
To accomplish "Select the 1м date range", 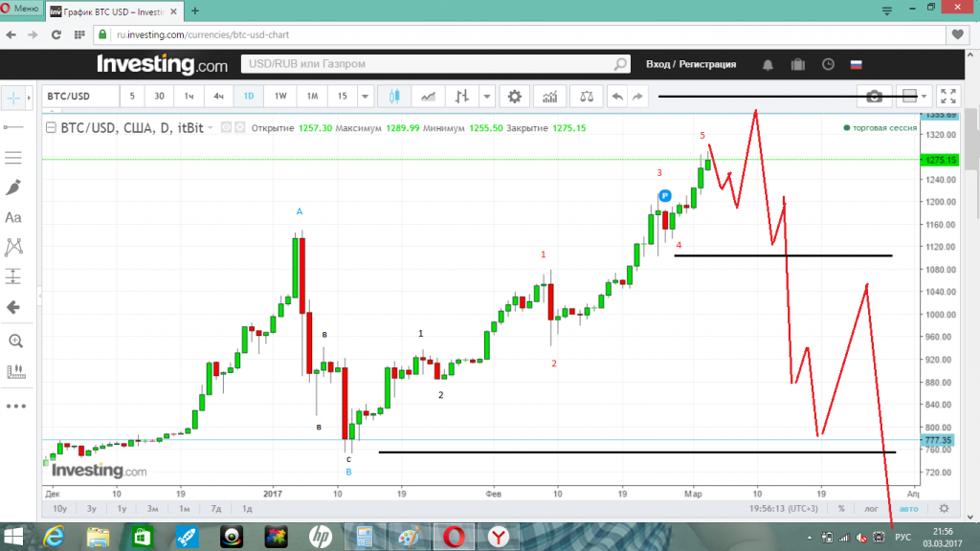I will pyautogui.click(x=185, y=509).
